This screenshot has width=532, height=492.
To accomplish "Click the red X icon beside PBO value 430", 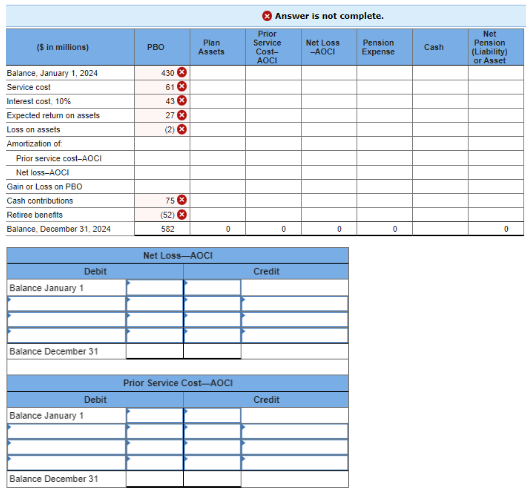I will click(x=182, y=72).
